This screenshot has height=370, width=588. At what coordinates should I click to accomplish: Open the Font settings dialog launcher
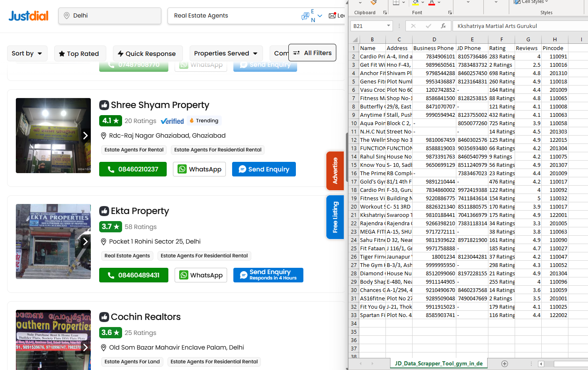point(450,13)
